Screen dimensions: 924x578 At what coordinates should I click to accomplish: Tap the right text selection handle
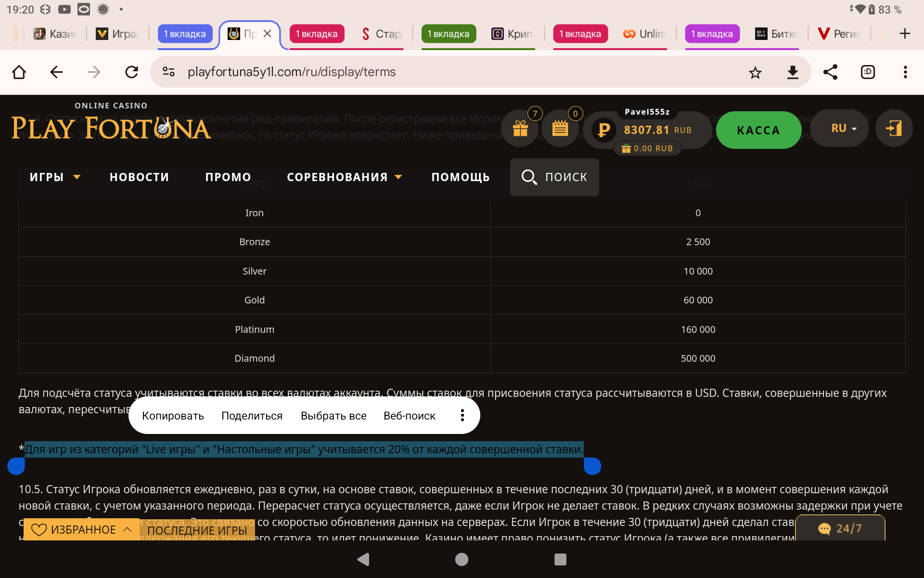pos(592,466)
